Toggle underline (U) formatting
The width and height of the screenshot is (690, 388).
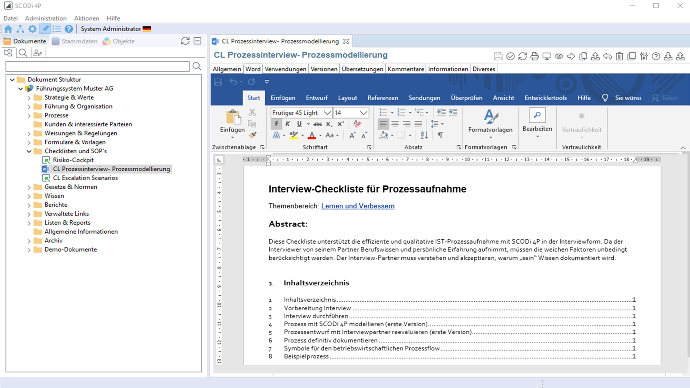click(x=299, y=124)
